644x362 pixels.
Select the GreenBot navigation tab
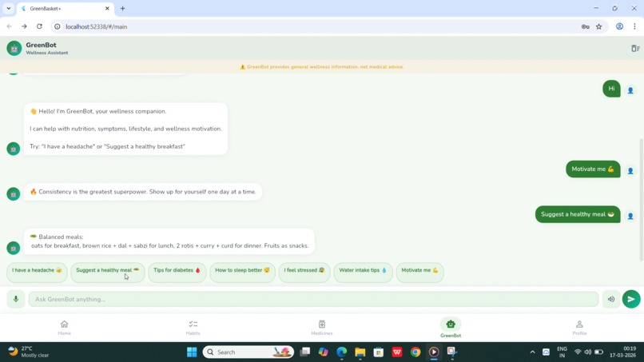(451, 328)
